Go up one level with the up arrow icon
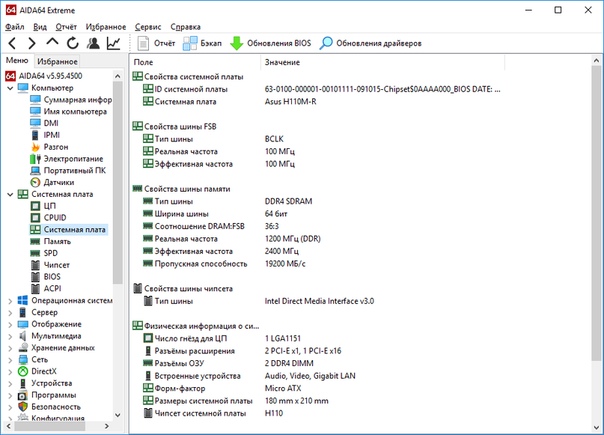Image resolution: width=604 pixels, height=435 pixels. point(52,42)
